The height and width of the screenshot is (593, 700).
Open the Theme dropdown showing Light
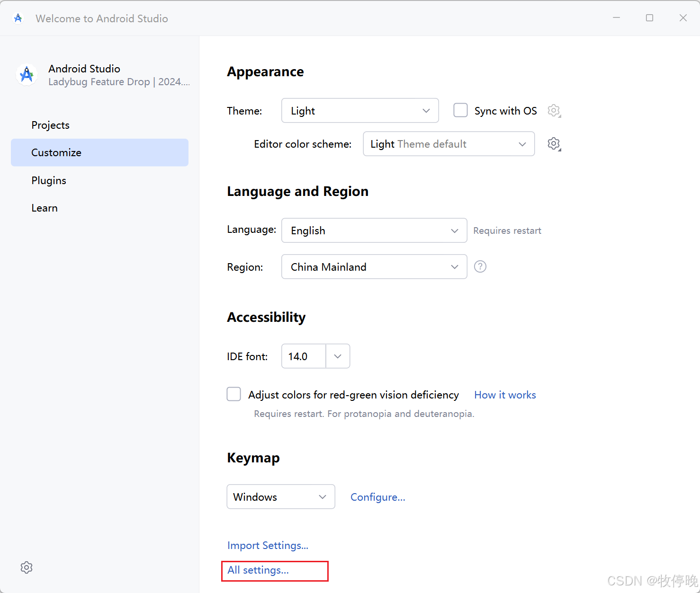(360, 110)
